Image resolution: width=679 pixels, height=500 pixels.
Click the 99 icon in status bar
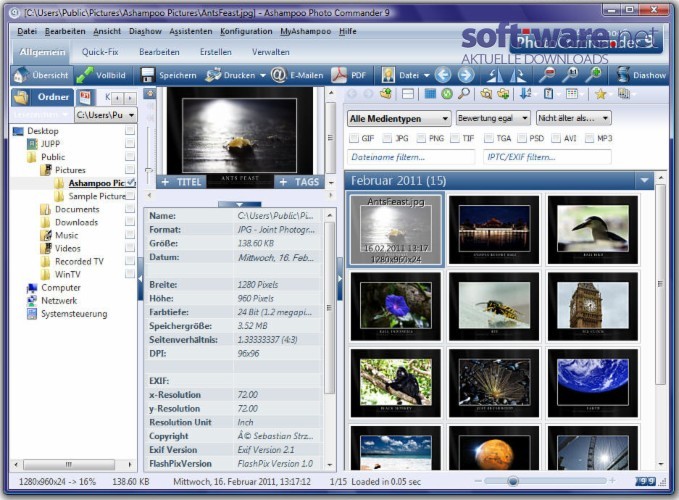[646, 481]
